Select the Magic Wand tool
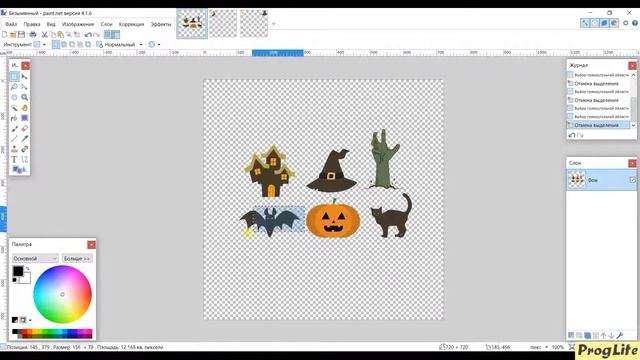Image resolution: width=640 pixels, height=360 pixels. (14, 108)
